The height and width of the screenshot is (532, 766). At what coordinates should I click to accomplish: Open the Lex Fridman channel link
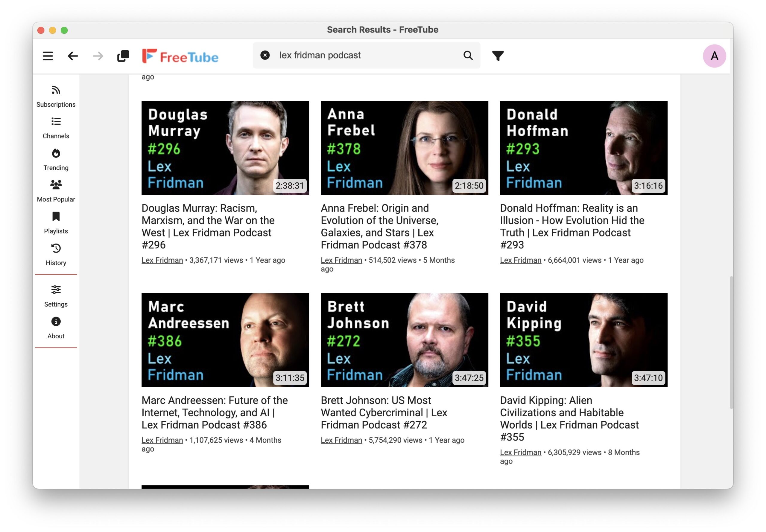pos(162,260)
